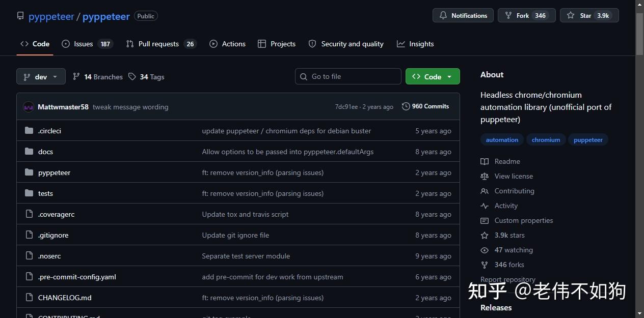Click the Go to file search field

coord(348,76)
